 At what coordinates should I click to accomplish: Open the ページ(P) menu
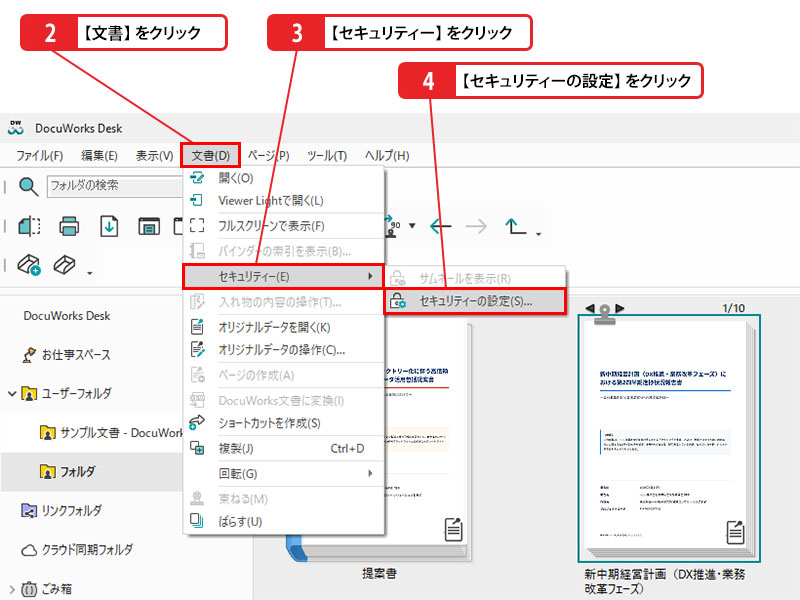point(268,156)
